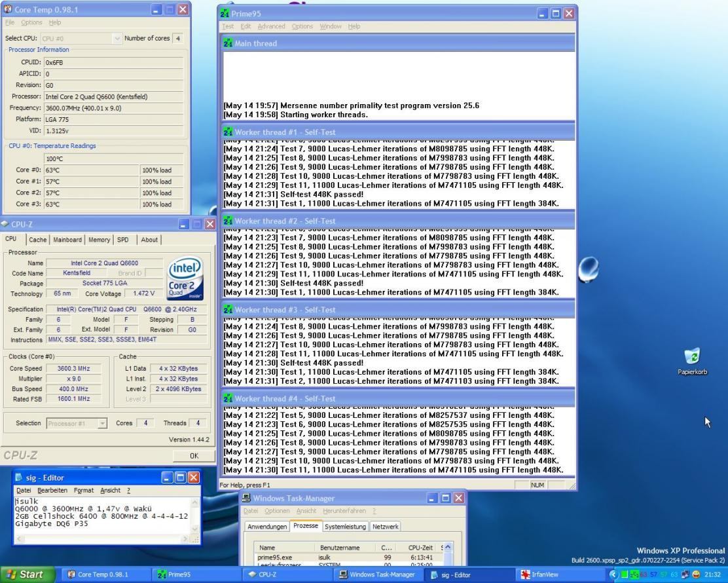Open the Options menu in Prime95
Screen dimensions: 728x583
coord(302,26)
